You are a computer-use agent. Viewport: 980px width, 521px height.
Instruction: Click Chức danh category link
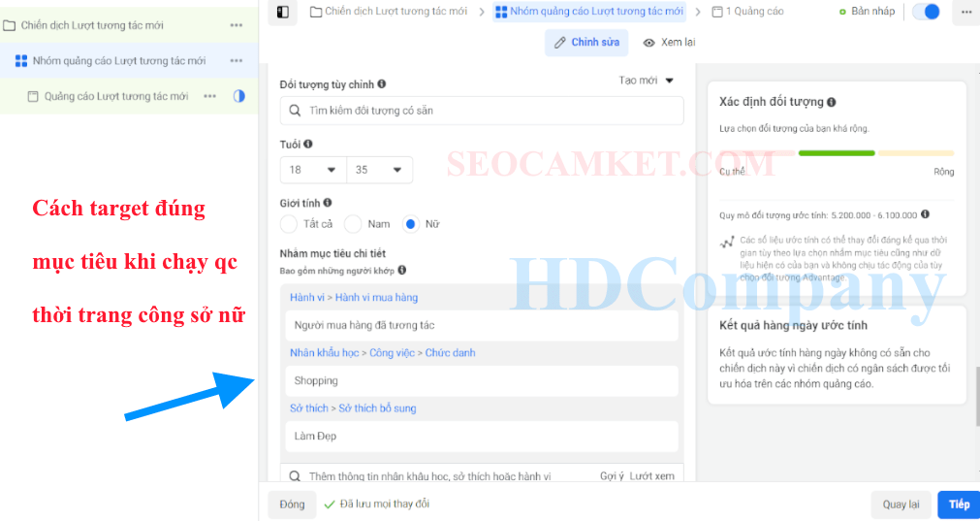(450, 353)
